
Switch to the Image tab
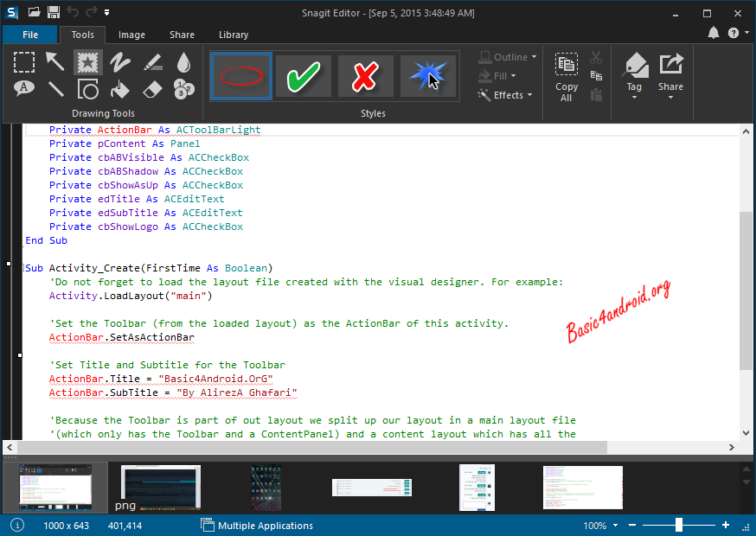pos(131,35)
